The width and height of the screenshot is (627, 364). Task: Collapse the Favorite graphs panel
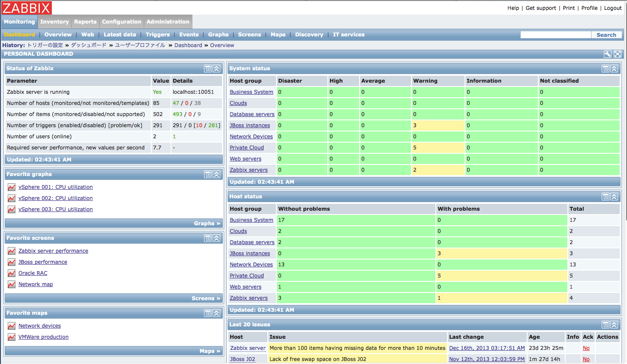pos(216,174)
